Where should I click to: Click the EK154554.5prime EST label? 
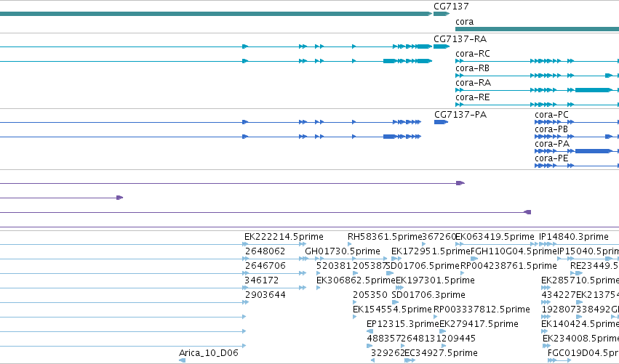point(392,310)
